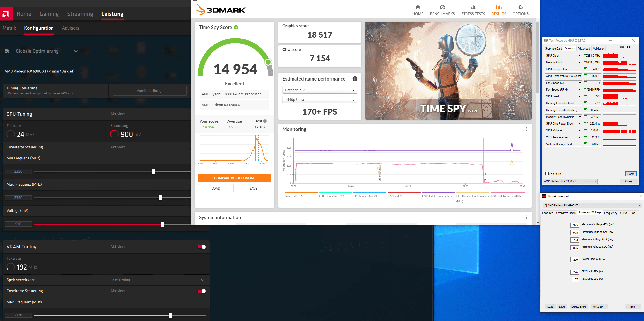Click Write SPPT in MorePowerTool
The image size is (644, 321).
(x=599, y=307)
